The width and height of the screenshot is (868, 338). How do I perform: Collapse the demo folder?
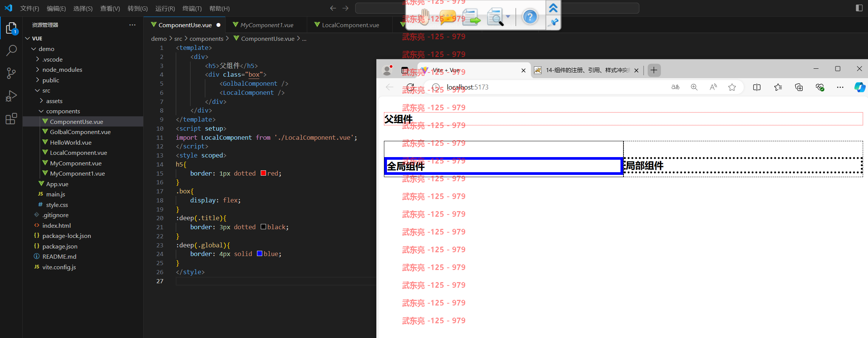click(x=34, y=49)
